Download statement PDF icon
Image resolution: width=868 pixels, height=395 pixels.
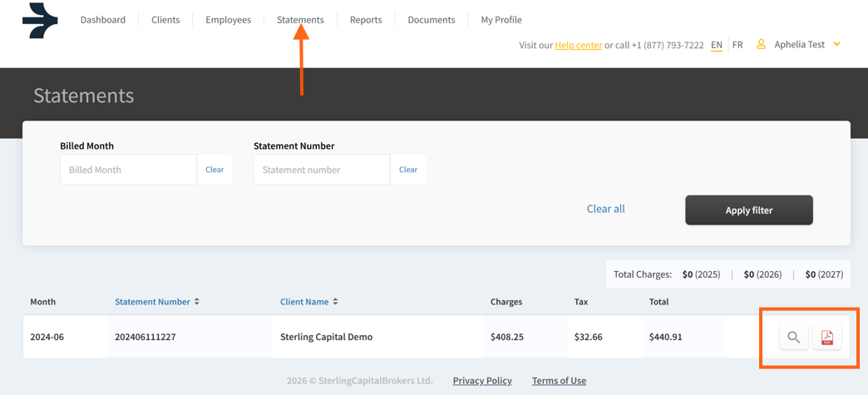click(x=827, y=337)
